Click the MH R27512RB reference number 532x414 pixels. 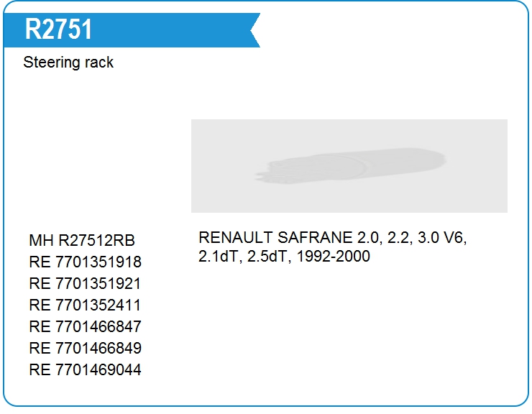point(82,240)
